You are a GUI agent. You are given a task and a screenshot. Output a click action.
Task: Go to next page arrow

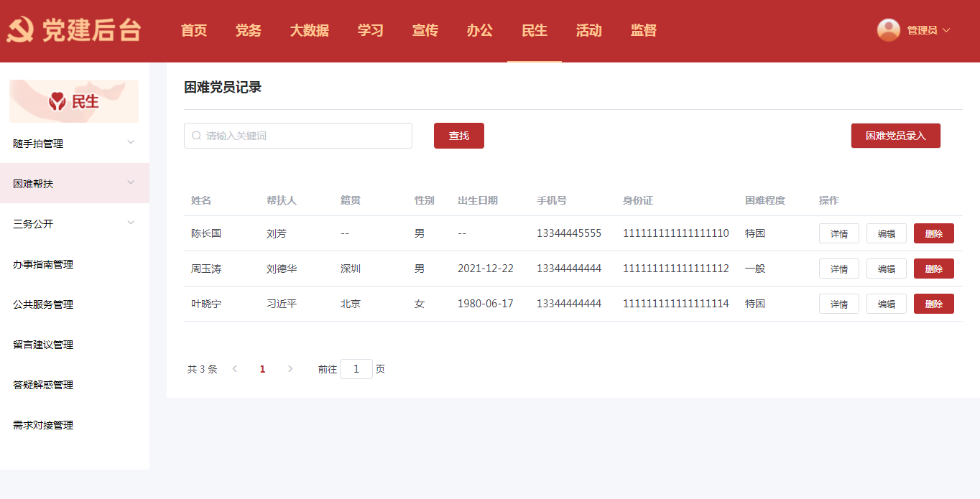pyautogui.click(x=290, y=369)
